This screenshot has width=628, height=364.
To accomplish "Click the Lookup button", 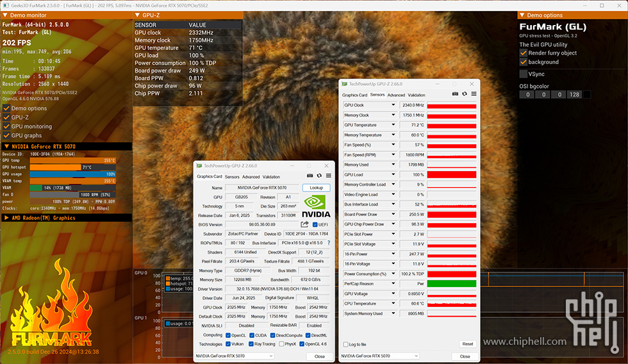I will (x=316, y=188).
